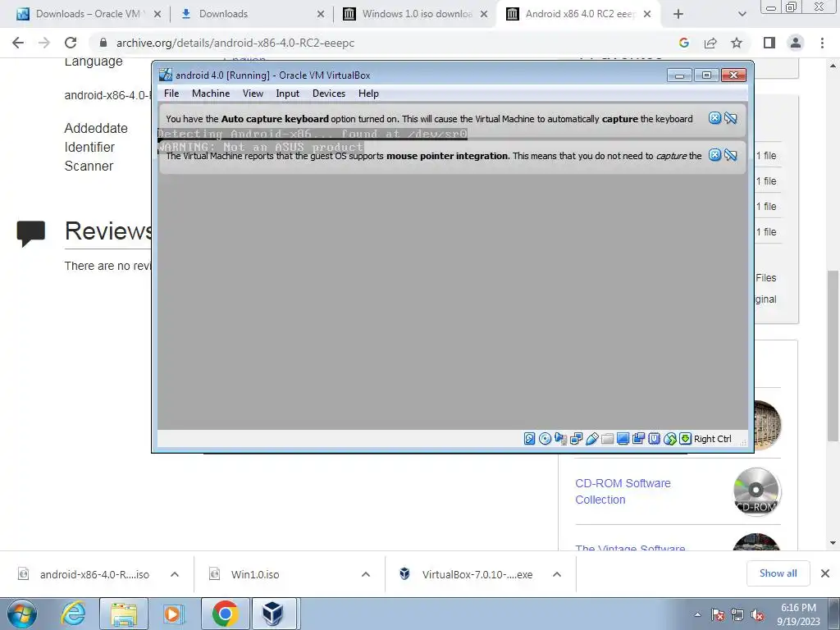Bookmark this page with the star icon
The height and width of the screenshot is (630, 840).
click(737, 43)
